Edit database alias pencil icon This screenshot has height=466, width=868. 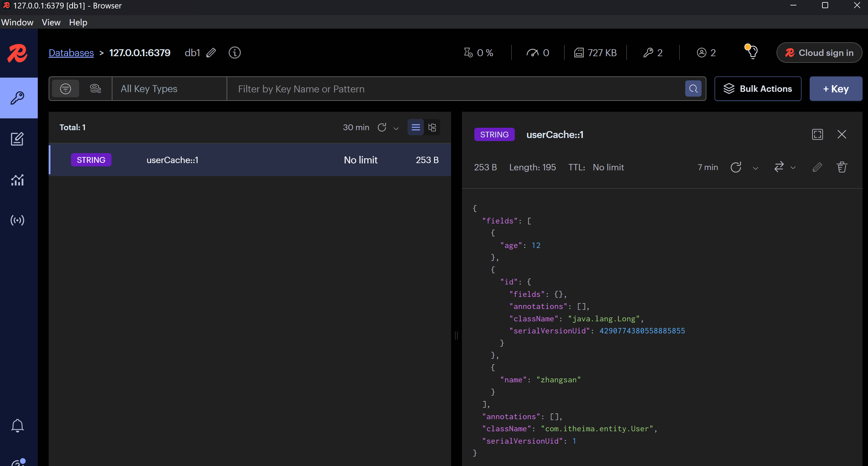[x=211, y=53]
